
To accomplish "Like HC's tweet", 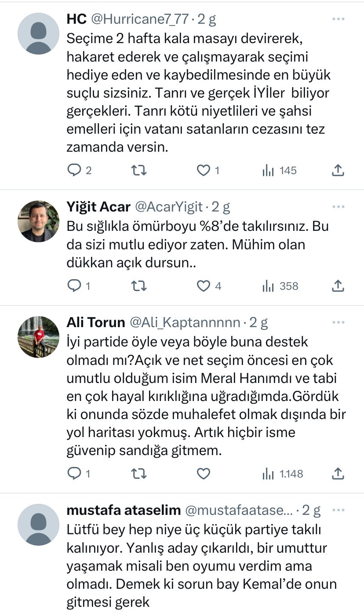I will tap(203, 170).
